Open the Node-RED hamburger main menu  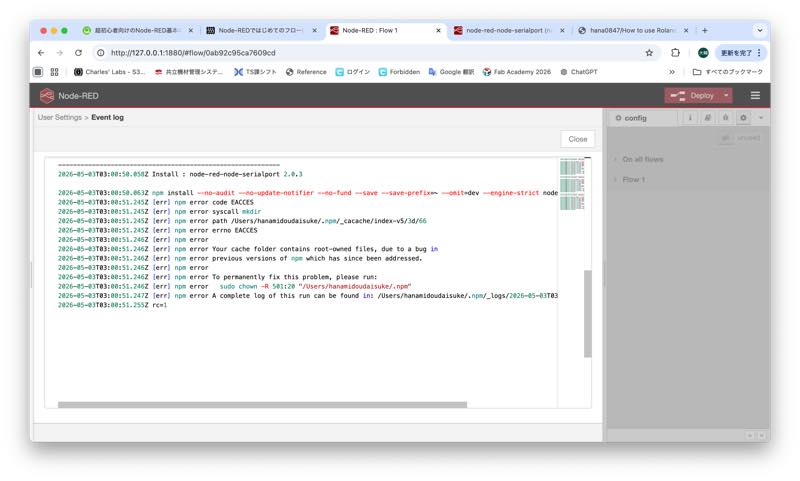755,95
